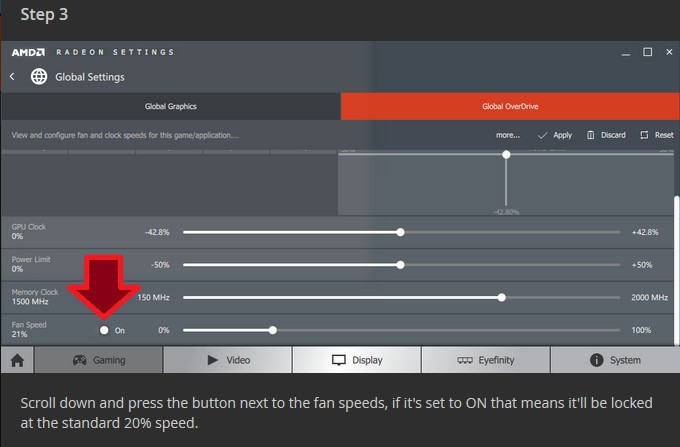Click the Eyefinity multi-monitor icon
Image resolution: width=680 pixels, height=447 pixels.
click(x=465, y=360)
